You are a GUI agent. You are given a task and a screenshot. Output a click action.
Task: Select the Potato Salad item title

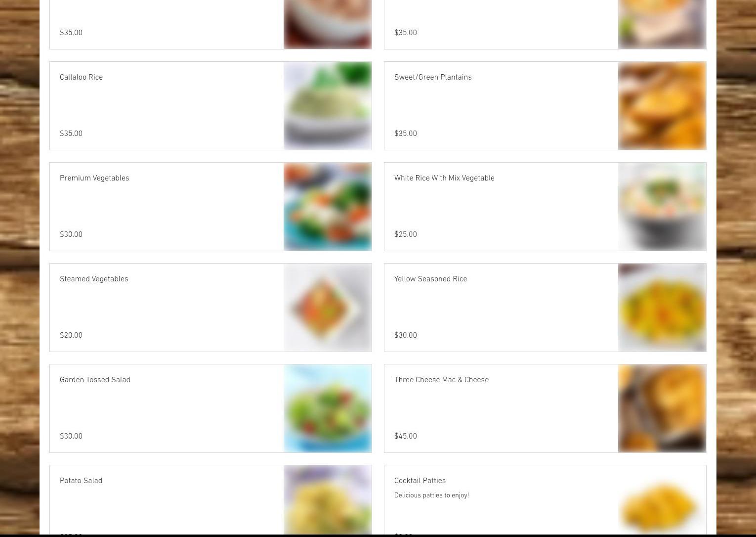(x=81, y=481)
